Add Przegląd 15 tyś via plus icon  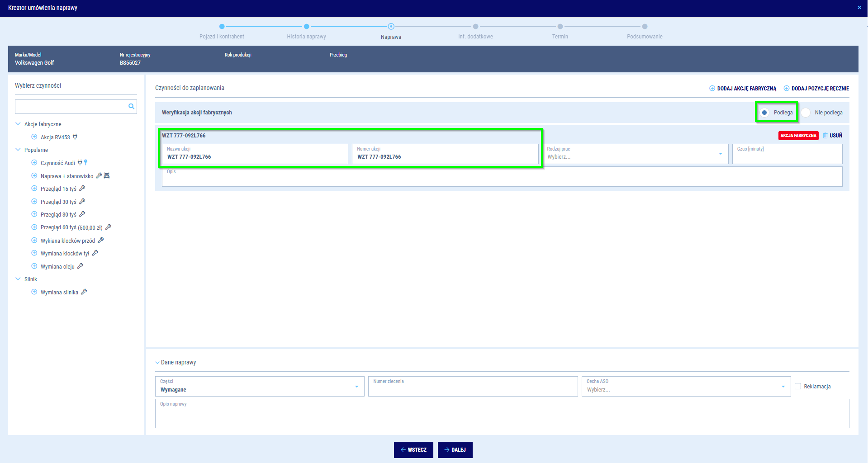(x=34, y=189)
